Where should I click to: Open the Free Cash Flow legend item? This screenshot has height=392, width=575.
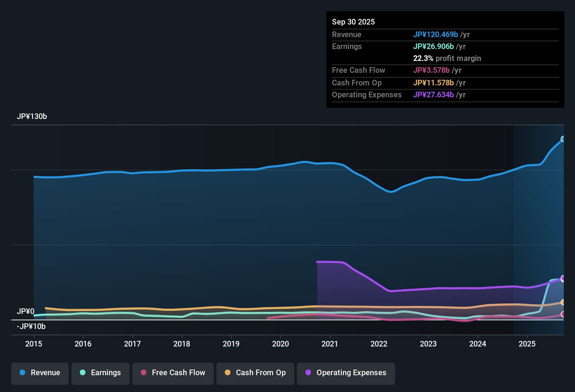point(173,373)
